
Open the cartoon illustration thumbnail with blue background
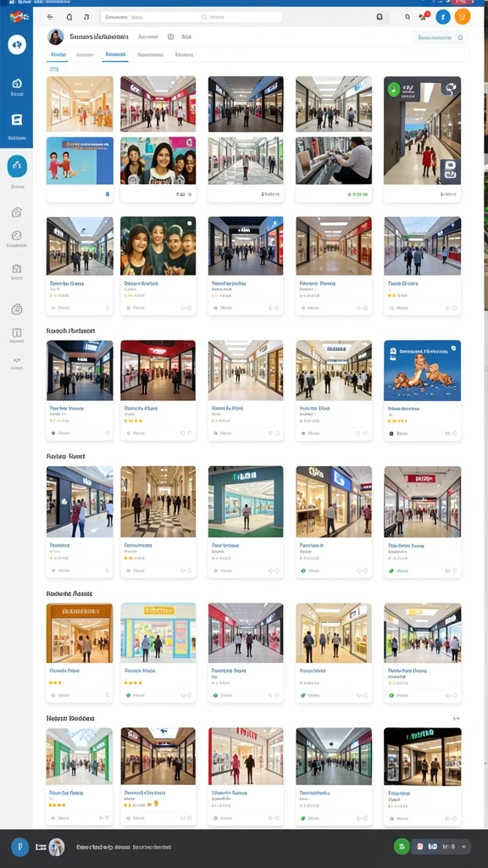80,160
